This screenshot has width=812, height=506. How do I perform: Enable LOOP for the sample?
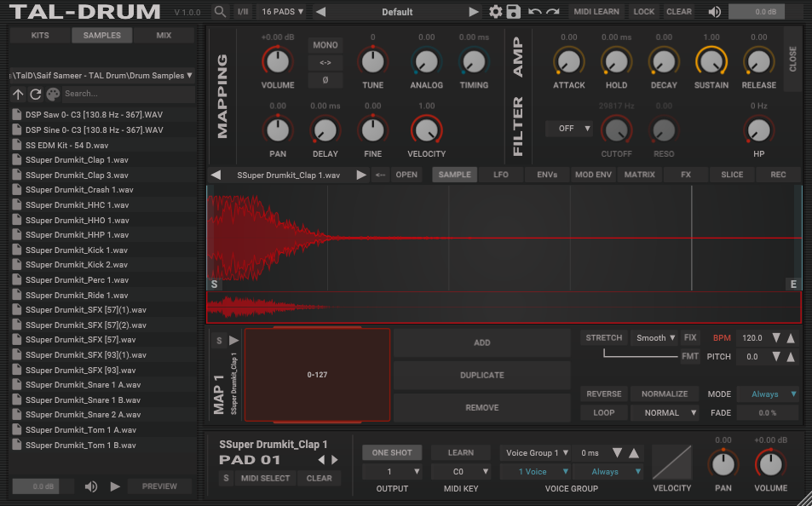[x=604, y=413]
